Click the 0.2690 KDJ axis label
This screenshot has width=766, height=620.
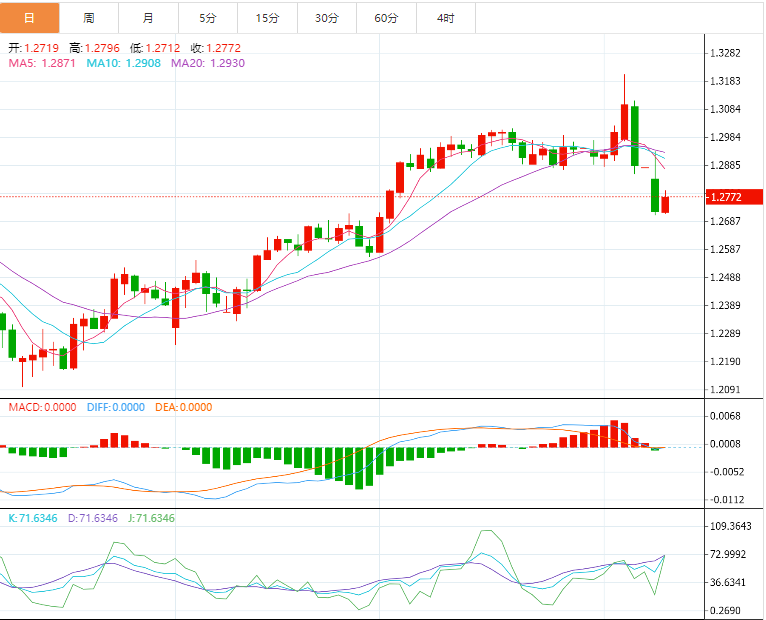click(725, 611)
